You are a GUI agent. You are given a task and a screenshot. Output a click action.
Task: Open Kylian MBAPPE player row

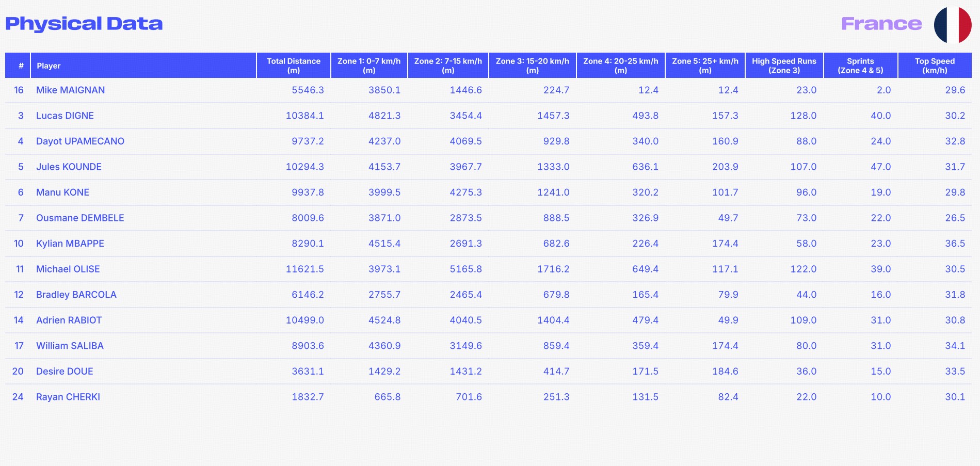(x=488, y=244)
